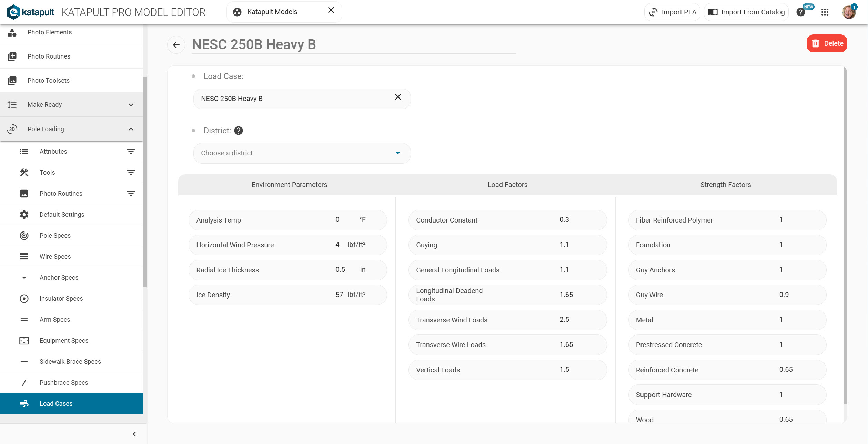
Task: Open the Google-style apps grid icon
Action: point(825,12)
